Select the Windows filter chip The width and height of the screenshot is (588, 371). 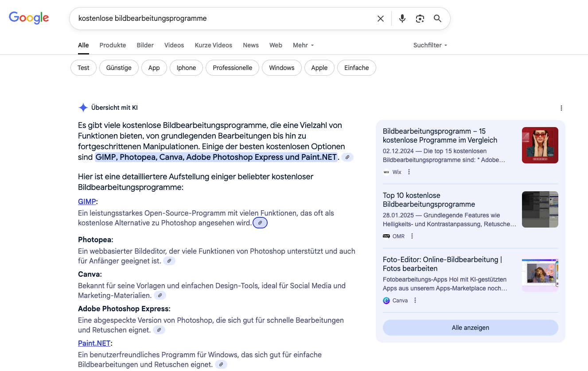[x=281, y=68]
